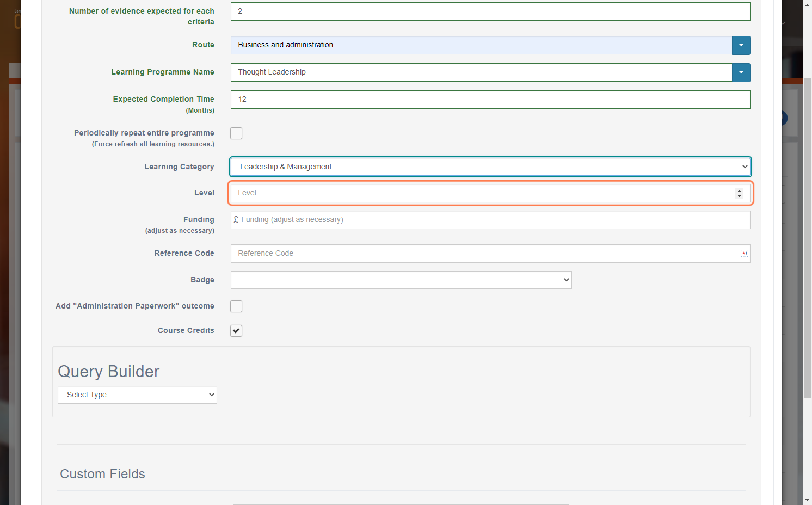812x505 pixels.
Task: Focus the Level number field
Action: coord(490,193)
